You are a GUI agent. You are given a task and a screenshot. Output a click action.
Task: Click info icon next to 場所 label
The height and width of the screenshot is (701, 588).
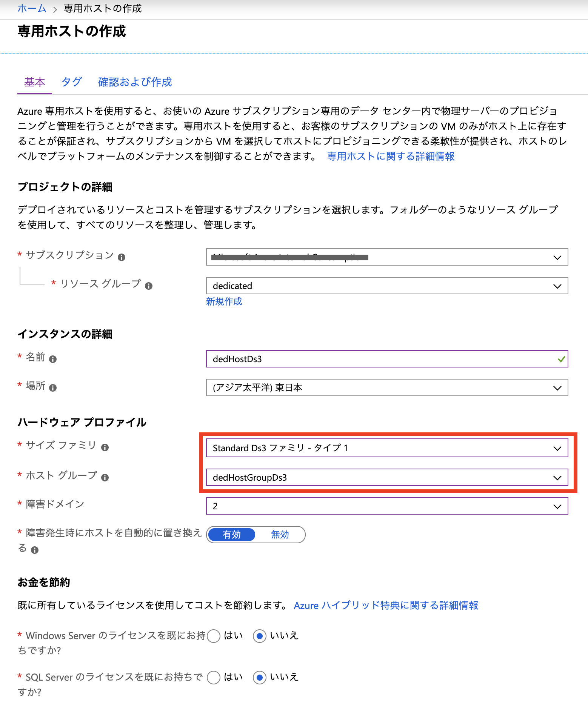pos(53,388)
